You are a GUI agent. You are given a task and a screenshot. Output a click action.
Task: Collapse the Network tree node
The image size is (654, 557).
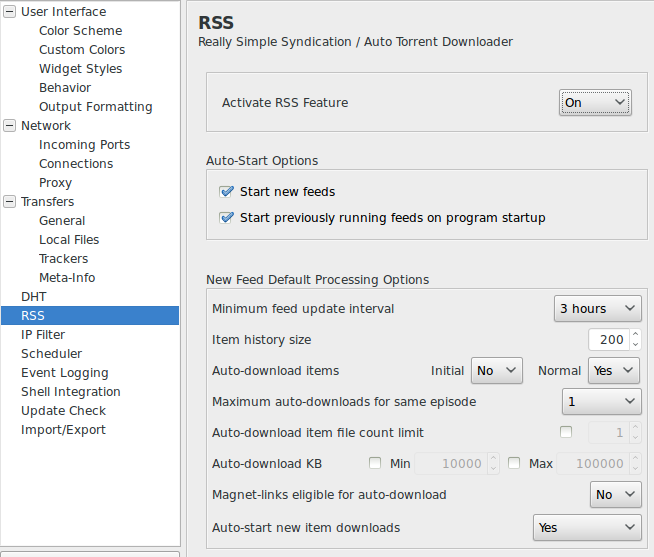tap(9, 126)
